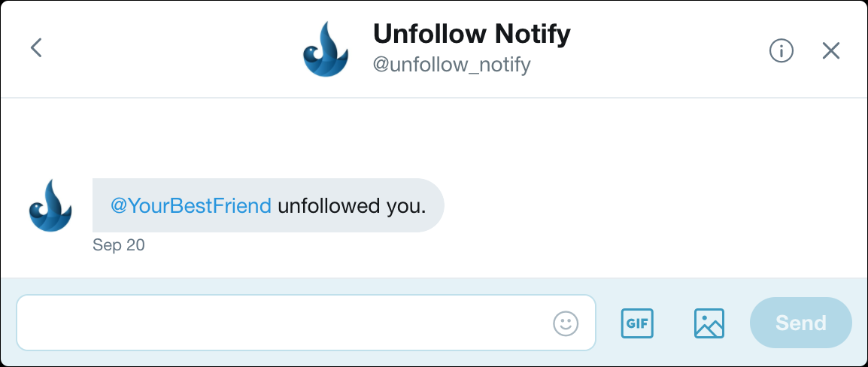
Task: Click the sender avatar beside the message
Action: point(50,205)
